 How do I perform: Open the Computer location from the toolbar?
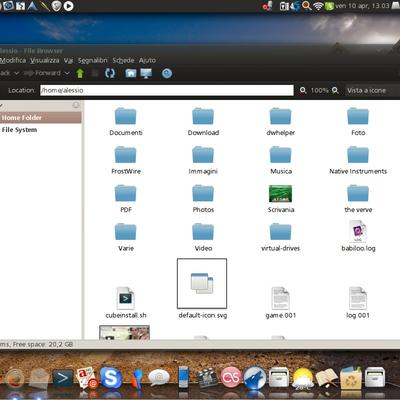tap(146, 73)
